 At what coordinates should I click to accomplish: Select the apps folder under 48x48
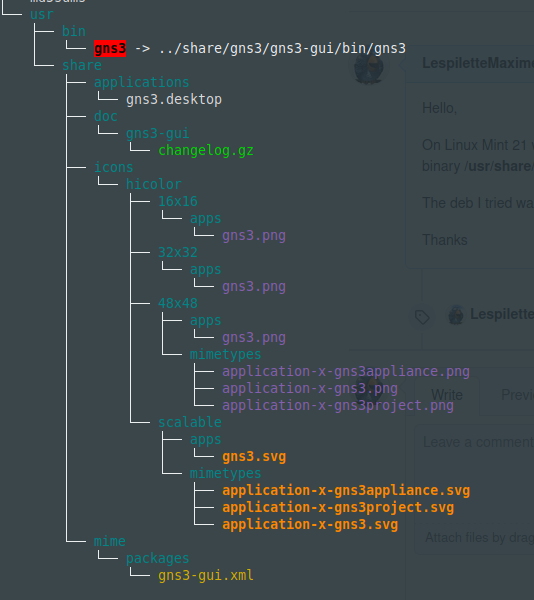pos(205,320)
